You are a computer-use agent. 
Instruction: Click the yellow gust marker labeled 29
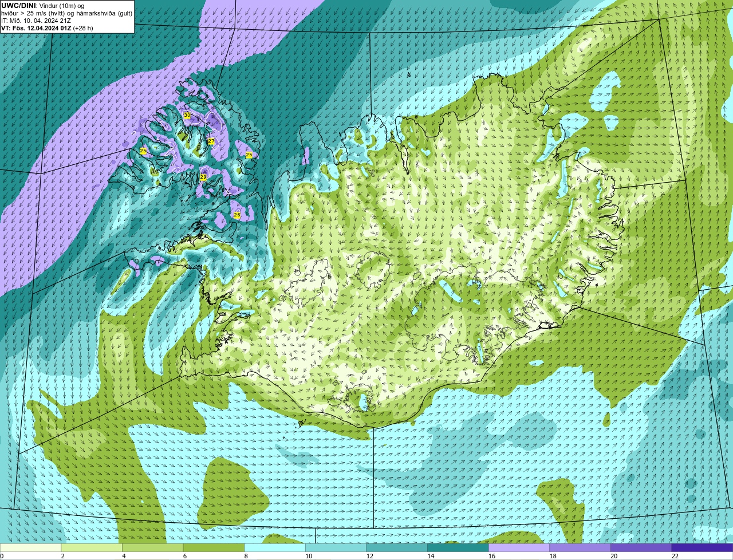click(203, 178)
